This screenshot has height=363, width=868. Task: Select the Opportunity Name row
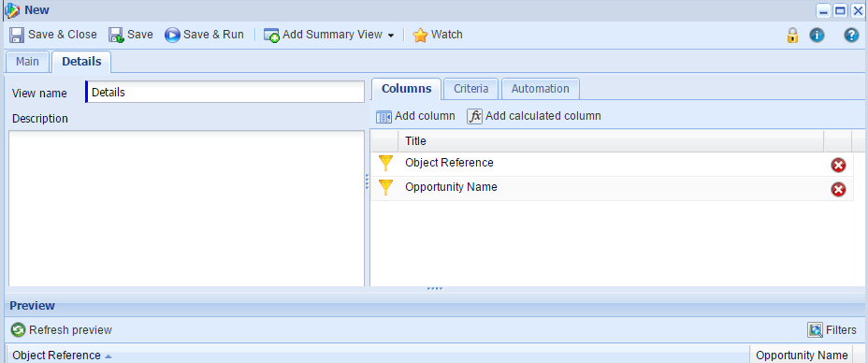612,189
